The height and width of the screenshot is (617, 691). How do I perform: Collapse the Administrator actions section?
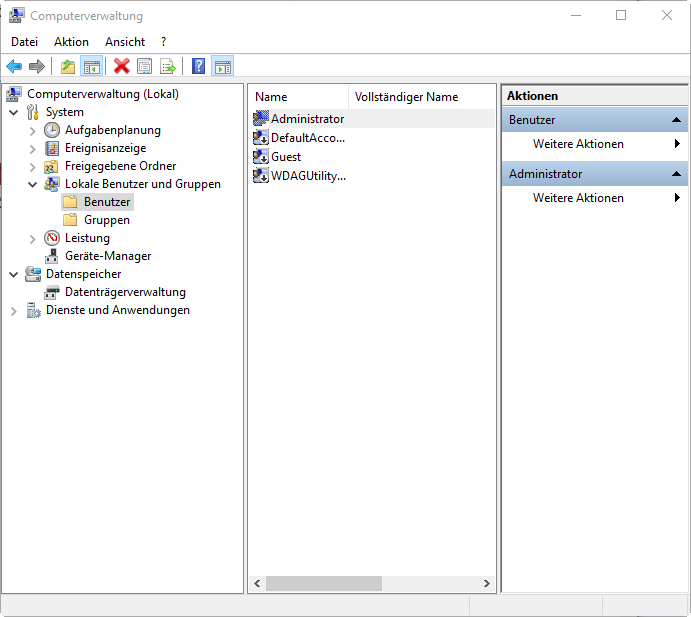pyautogui.click(x=676, y=174)
